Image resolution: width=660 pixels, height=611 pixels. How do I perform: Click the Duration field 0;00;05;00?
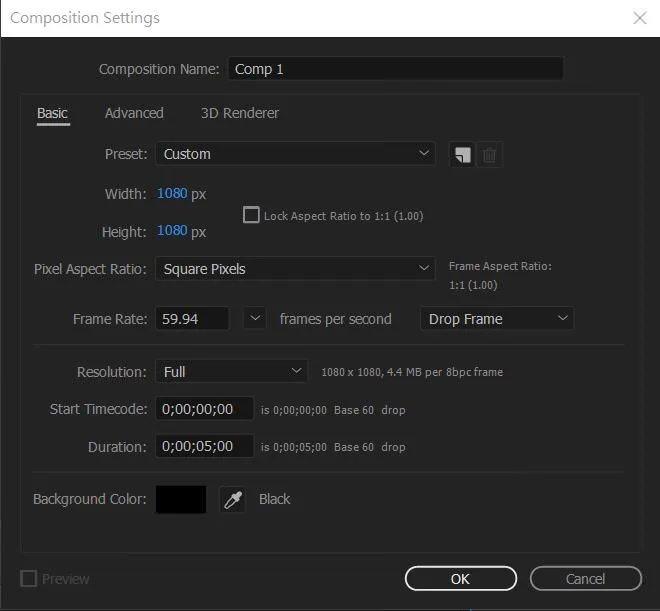click(205, 446)
